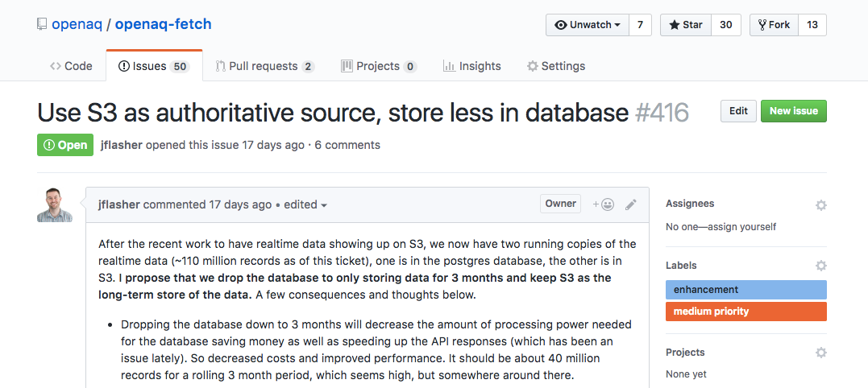Viewport: 868px width, 388px height.
Task: Expand the edited history dropdown
Action: 305,204
